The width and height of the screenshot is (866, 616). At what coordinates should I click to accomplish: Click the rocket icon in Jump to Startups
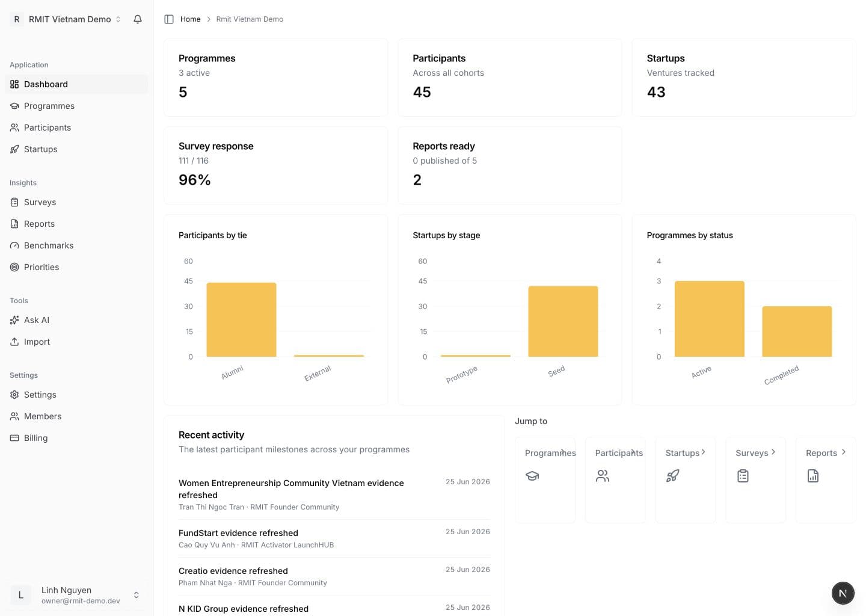tap(673, 476)
